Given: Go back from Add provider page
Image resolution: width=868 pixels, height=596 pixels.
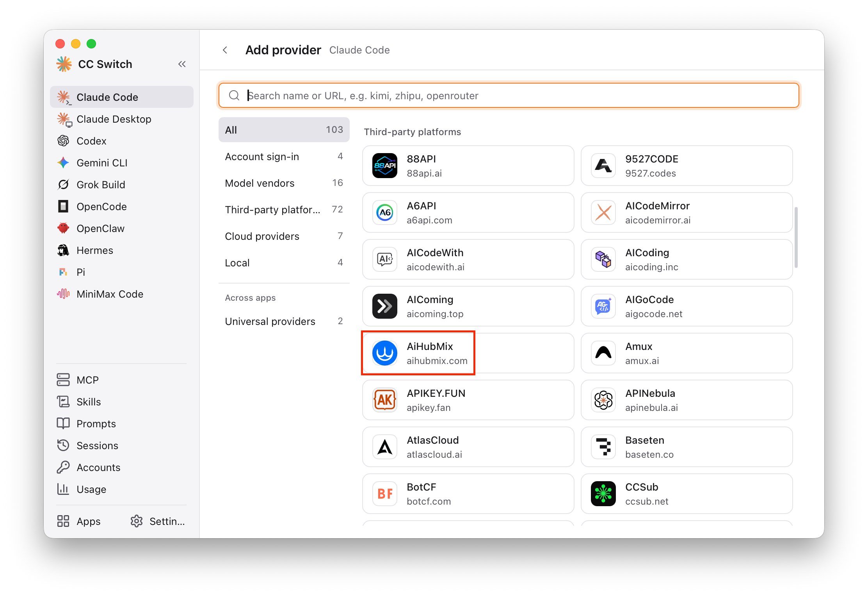Looking at the screenshot, I should 225,50.
